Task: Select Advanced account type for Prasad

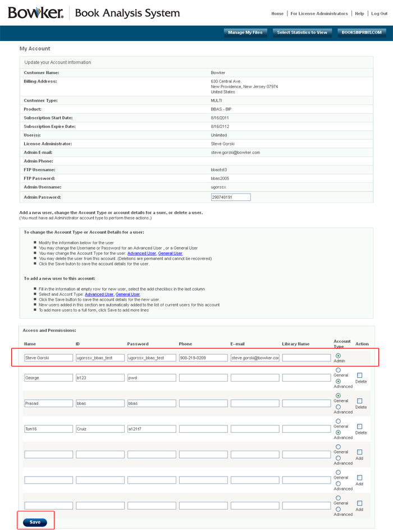Action: click(x=338, y=407)
